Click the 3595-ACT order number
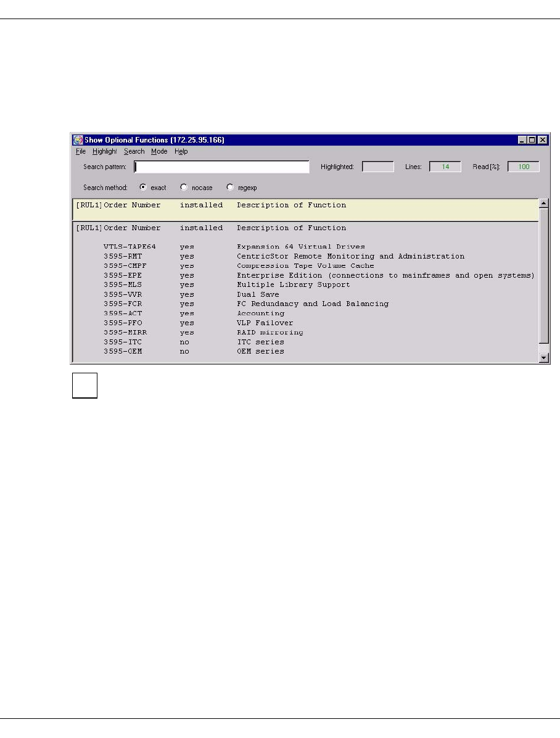 (x=123, y=313)
